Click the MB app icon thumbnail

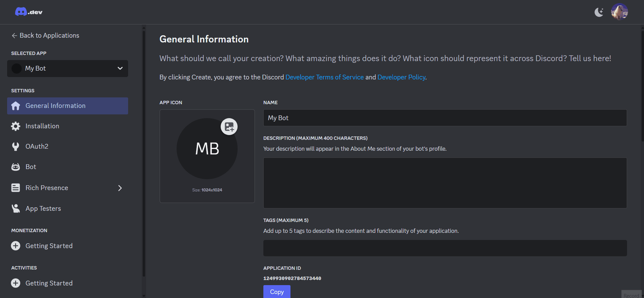point(207,149)
